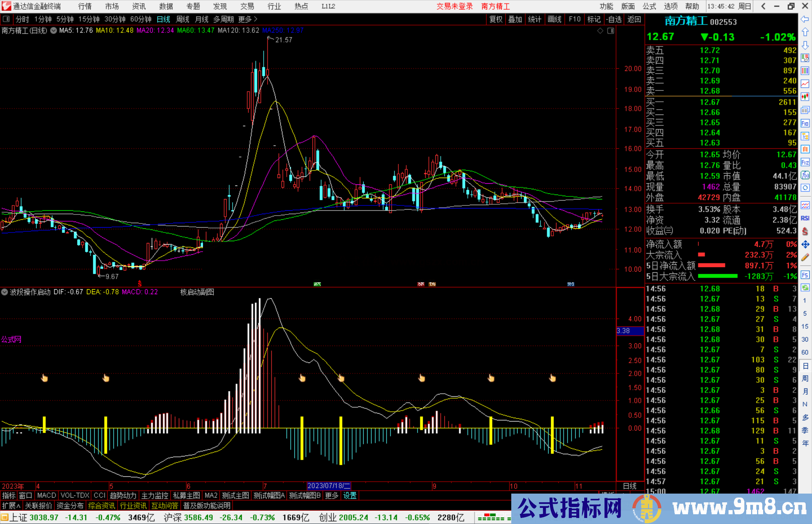Screen dimensions: 812x524
Task: Expand the 波段操作启动 indicator dropdown
Action: coord(5,292)
